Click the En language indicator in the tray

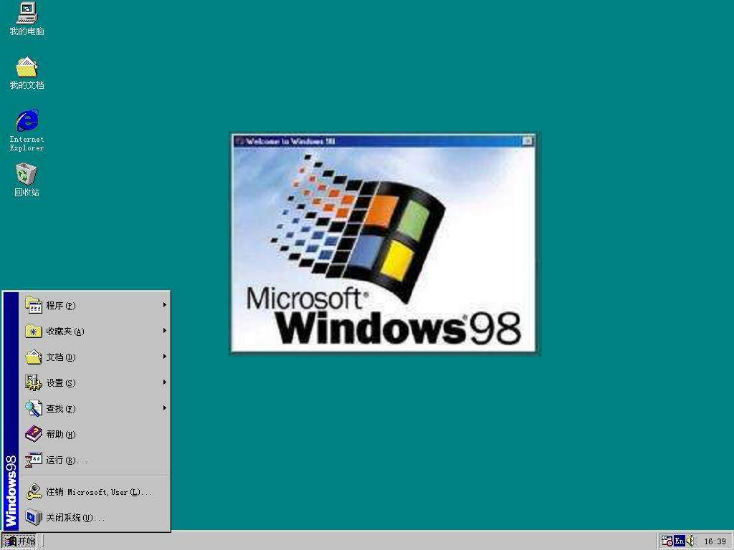679,541
